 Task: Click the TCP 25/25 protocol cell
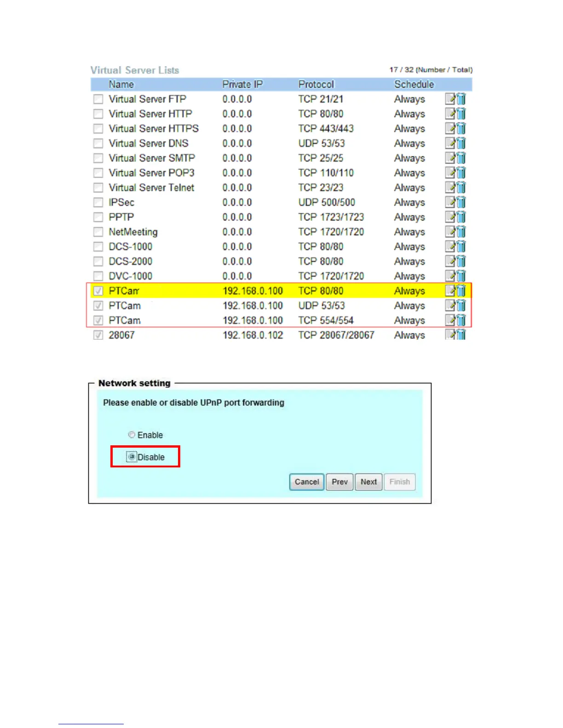coord(321,158)
